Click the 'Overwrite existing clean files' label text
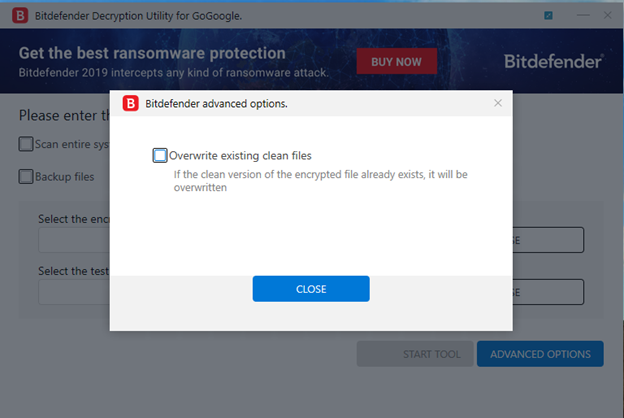The width and height of the screenshot is (624, 418). point(240,156)
